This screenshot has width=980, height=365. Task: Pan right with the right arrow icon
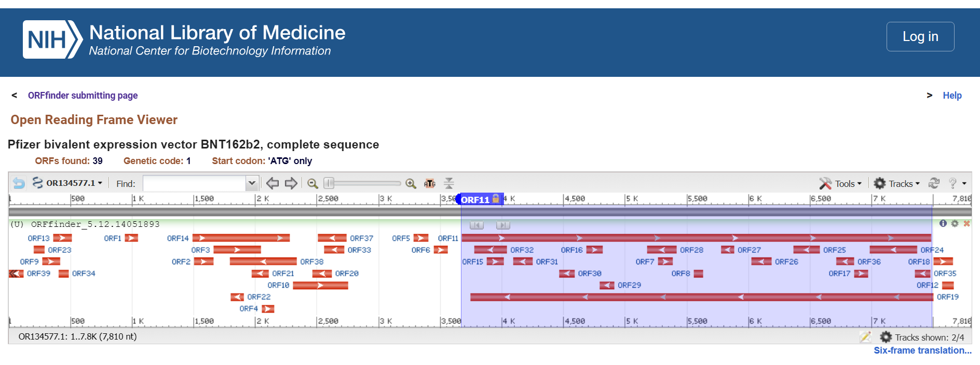pos(291,183)
